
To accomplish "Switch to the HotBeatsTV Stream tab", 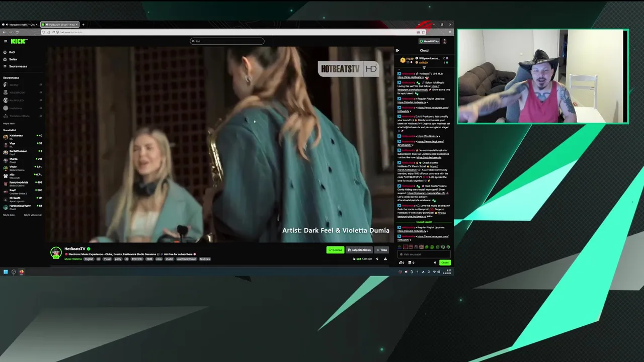I will (60, 25).
